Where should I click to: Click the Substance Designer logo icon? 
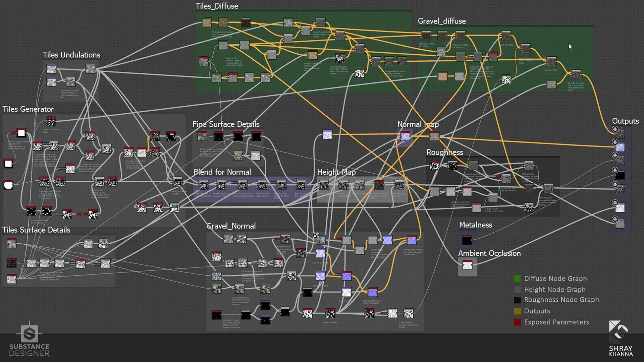pyautogui.click(x=29, y=334)
